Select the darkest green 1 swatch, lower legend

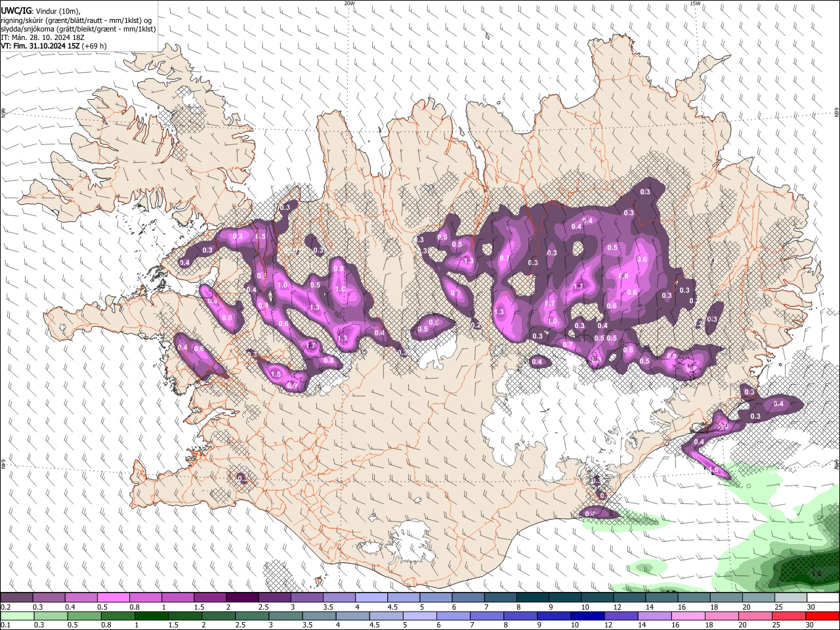[x=151, y=616]
